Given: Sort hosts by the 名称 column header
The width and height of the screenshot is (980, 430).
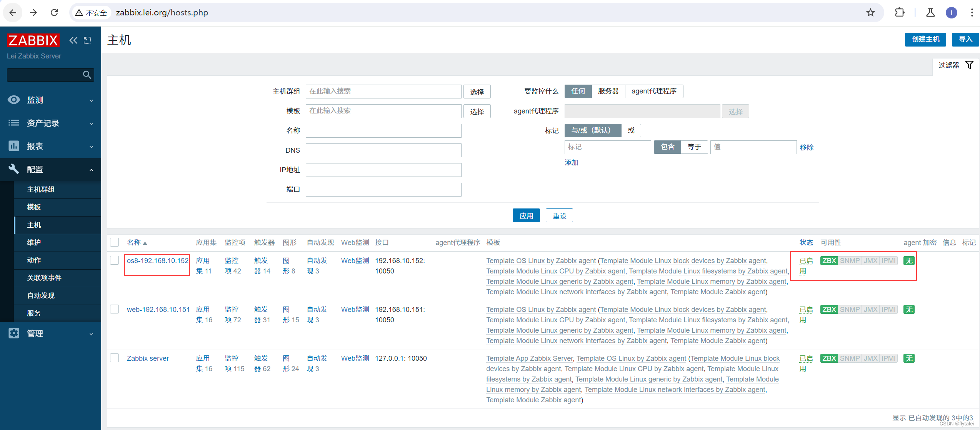Looking at the screenshot, I should (x=137, y=243).
